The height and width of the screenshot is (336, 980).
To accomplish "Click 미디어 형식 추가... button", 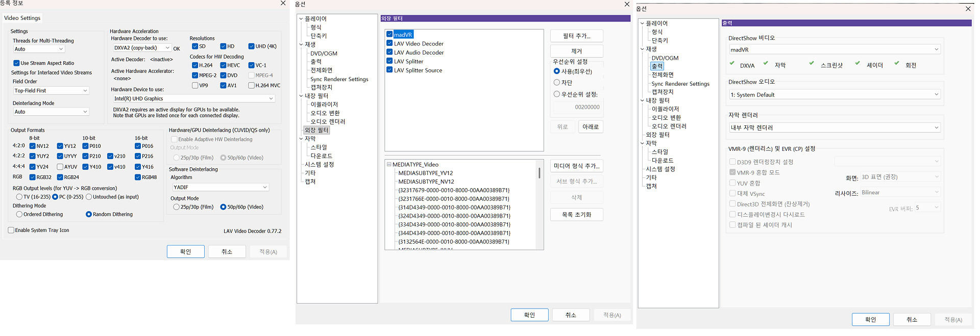I will [x=577, y=166].
